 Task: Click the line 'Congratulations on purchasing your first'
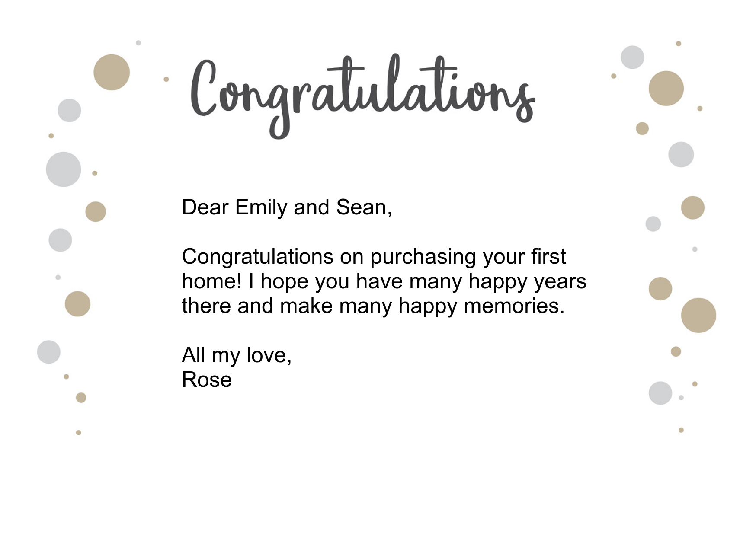coord(374,257)
